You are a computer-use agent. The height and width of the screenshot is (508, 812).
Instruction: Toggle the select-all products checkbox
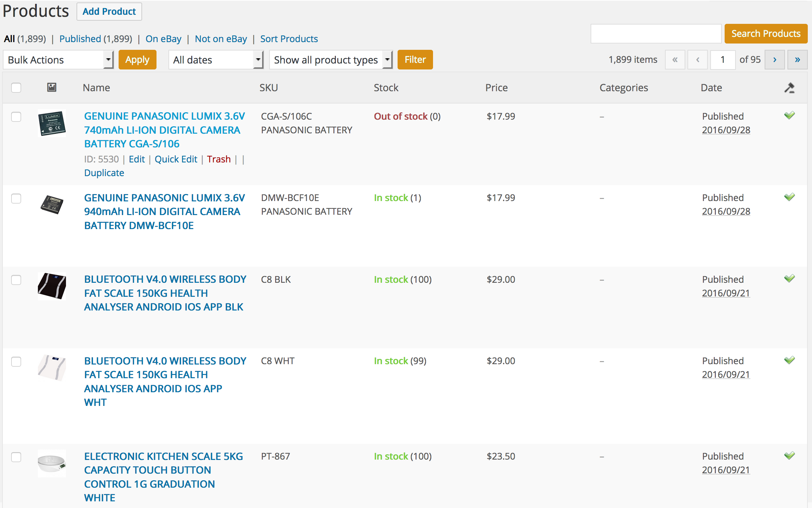(16, 88)
